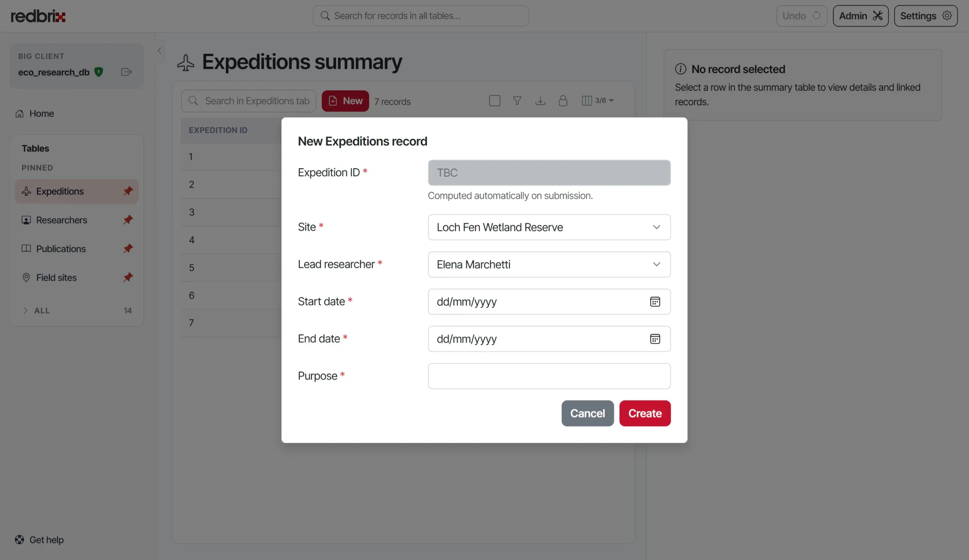969x560 pixels.
Task: Click the airplane icon beside Expeditions summary
Action: [186, 63]
